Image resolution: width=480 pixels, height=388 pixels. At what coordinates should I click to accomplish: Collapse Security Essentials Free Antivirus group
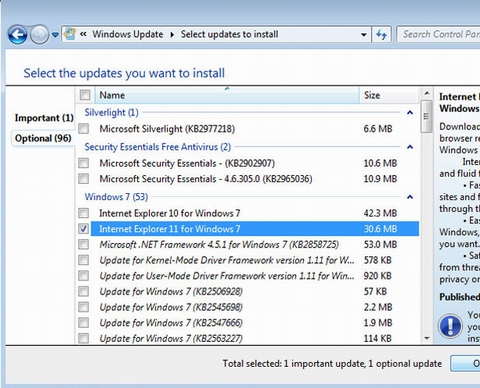[x=410, y=147]
